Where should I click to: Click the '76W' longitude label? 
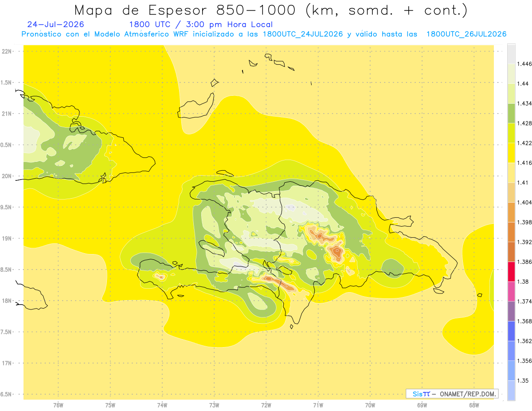pyautogui.click(x=58, y=405)
